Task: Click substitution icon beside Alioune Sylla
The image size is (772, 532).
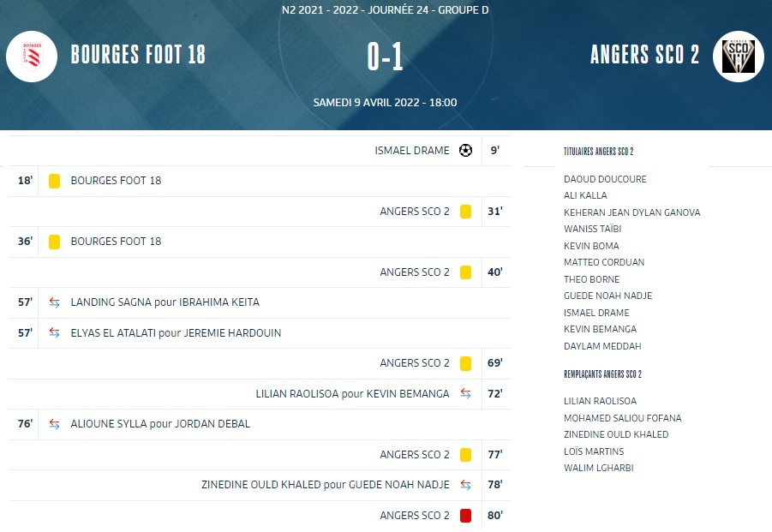Action: point(54,424)
